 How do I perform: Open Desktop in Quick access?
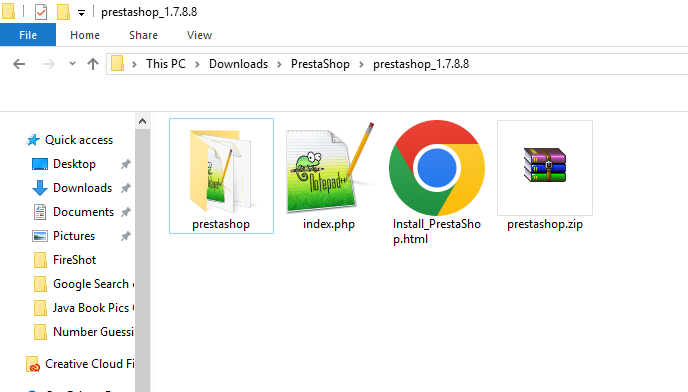[x=74, y=164]
